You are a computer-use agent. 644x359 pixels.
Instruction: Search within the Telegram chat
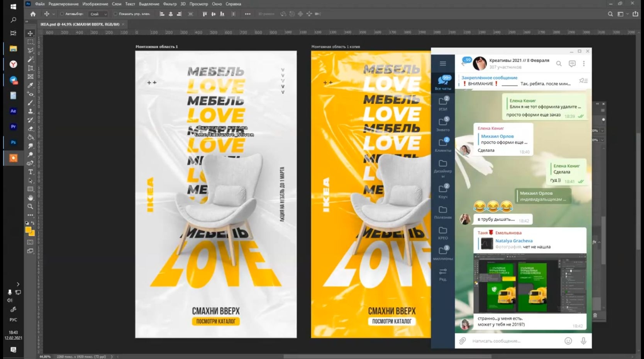point(559,63)
